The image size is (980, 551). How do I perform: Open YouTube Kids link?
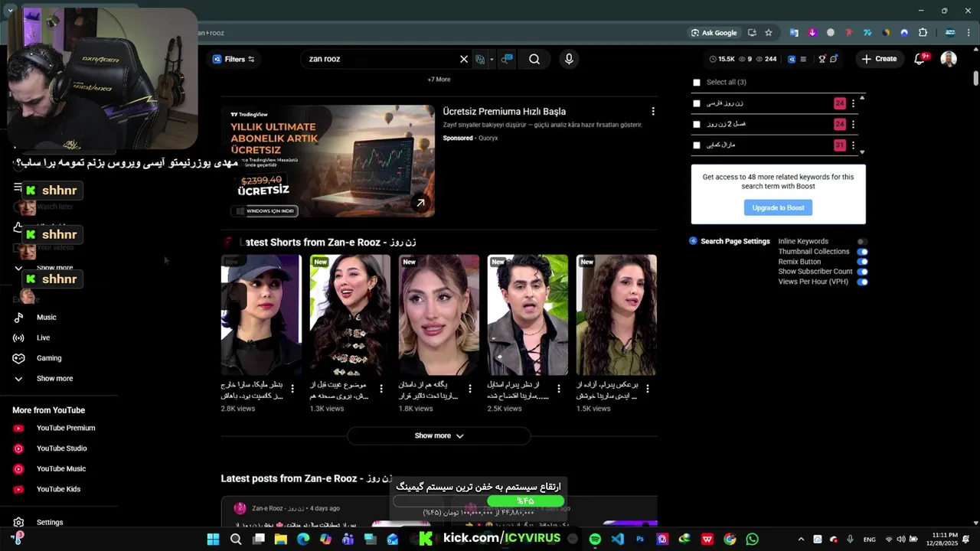point(58,489)
